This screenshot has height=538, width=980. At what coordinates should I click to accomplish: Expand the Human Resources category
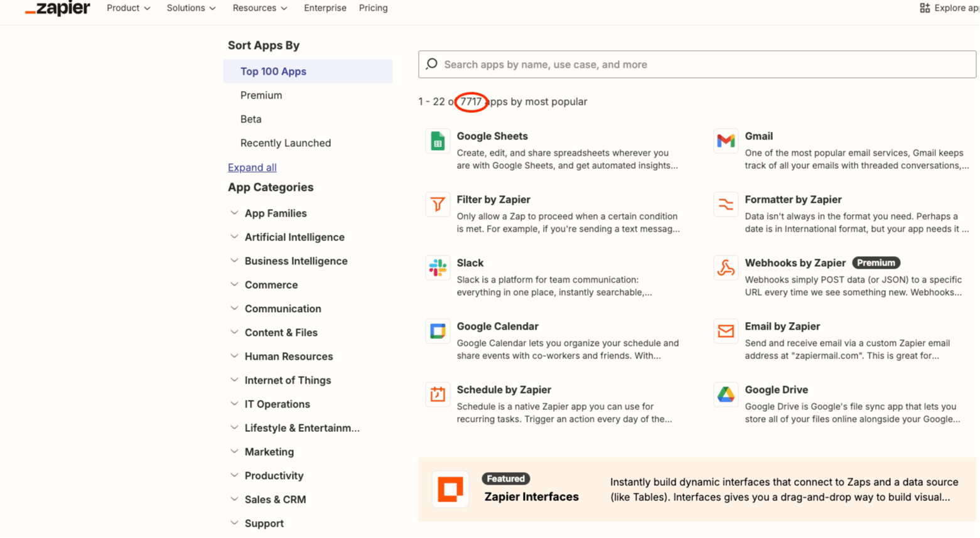281,357
